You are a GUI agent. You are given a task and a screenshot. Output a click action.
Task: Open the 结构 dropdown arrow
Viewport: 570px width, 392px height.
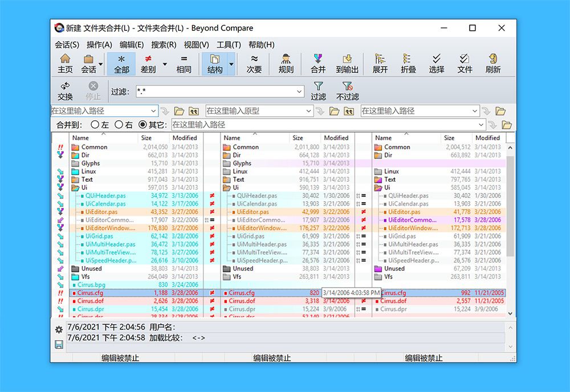pos(231,64)
